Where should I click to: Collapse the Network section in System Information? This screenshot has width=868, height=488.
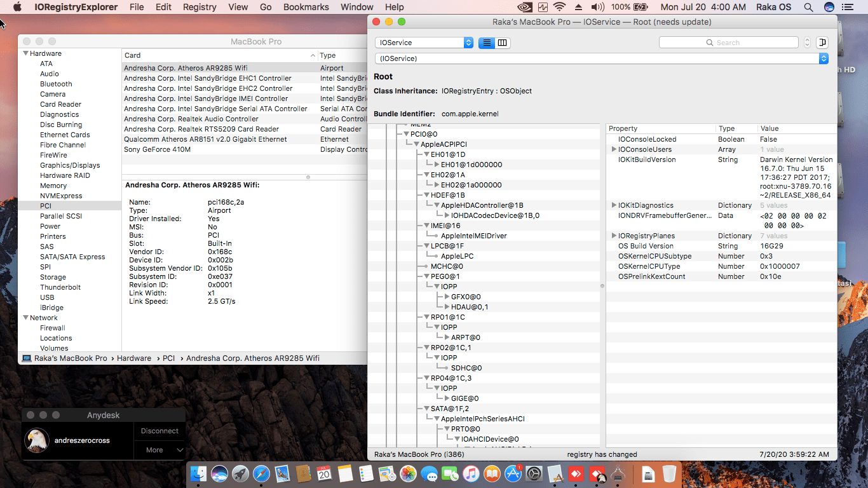click(26, 318)
